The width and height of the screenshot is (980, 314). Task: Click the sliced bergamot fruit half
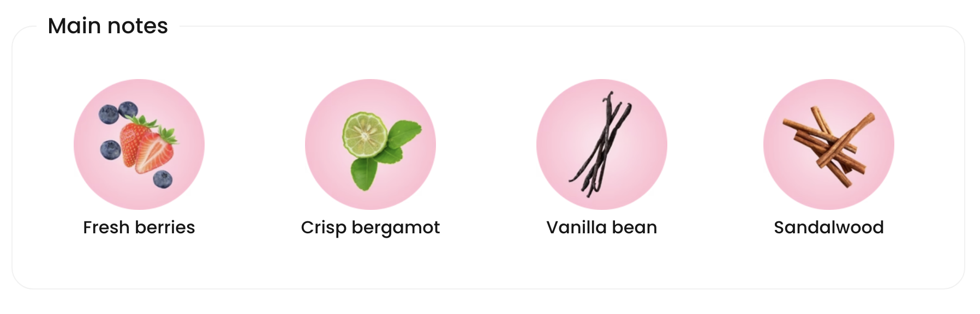364,135
